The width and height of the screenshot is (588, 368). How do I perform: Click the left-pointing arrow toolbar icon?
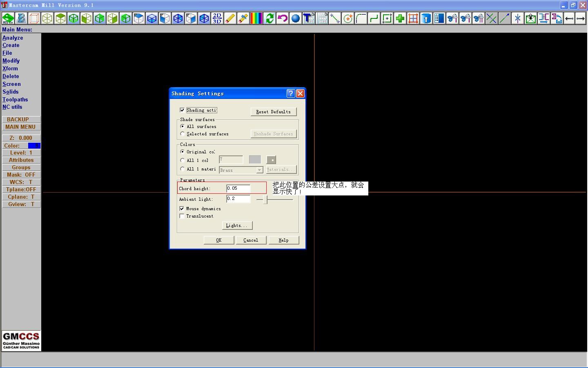(569, 18)
